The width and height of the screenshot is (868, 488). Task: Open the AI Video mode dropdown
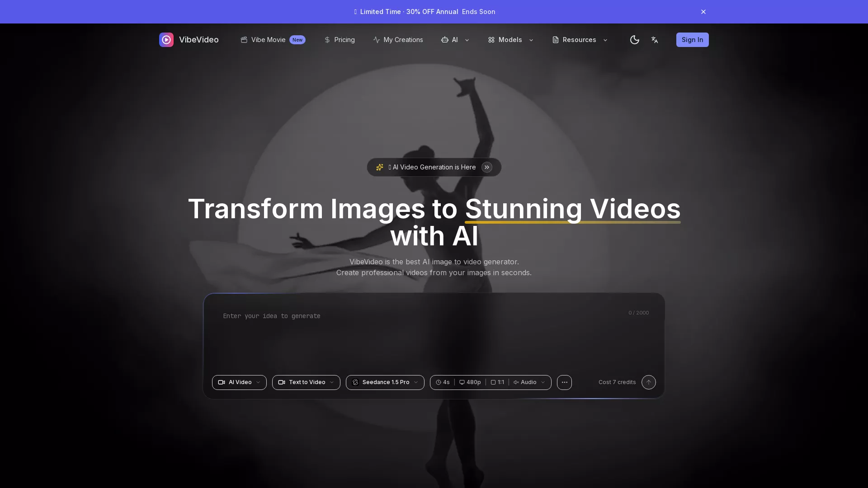point(239,382)
